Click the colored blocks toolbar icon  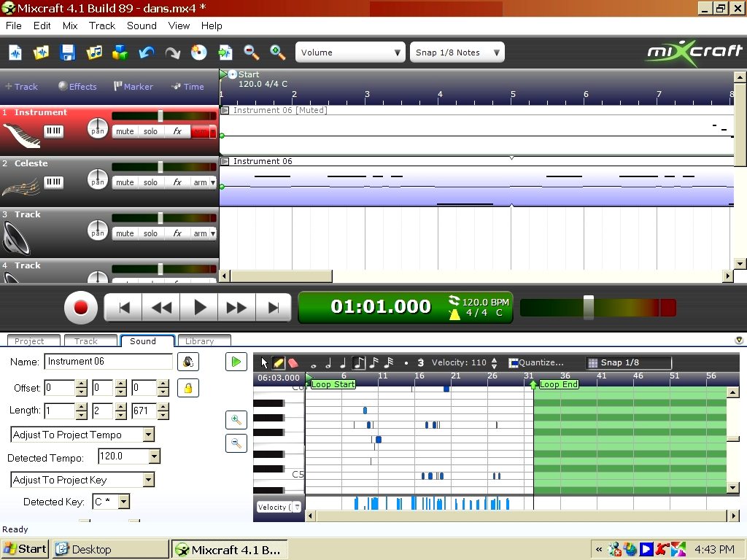coord(120,52)
